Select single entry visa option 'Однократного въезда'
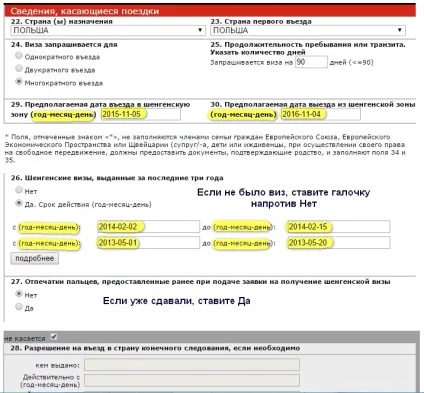The width and height of the screenshot is (424, 393). click(19, 56)
